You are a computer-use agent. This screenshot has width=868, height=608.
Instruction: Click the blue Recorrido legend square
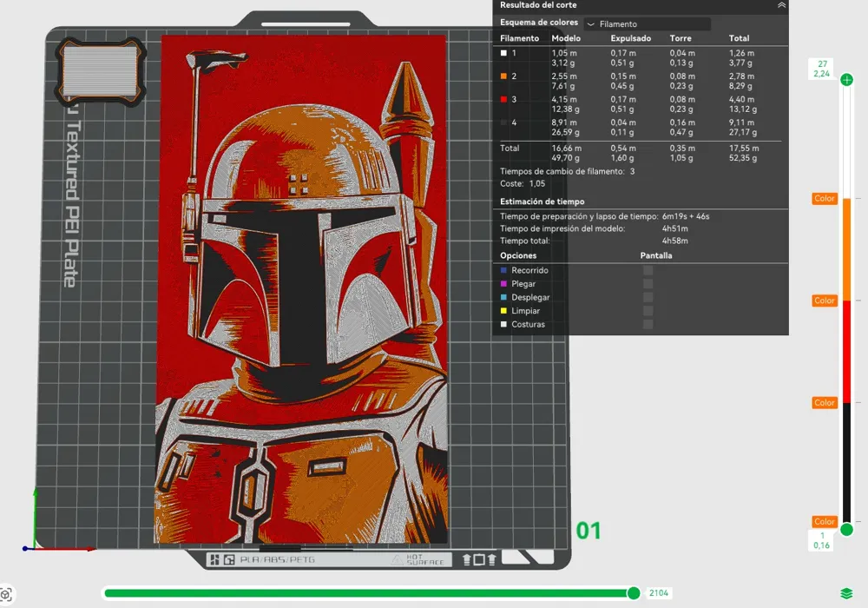point(503,270)
